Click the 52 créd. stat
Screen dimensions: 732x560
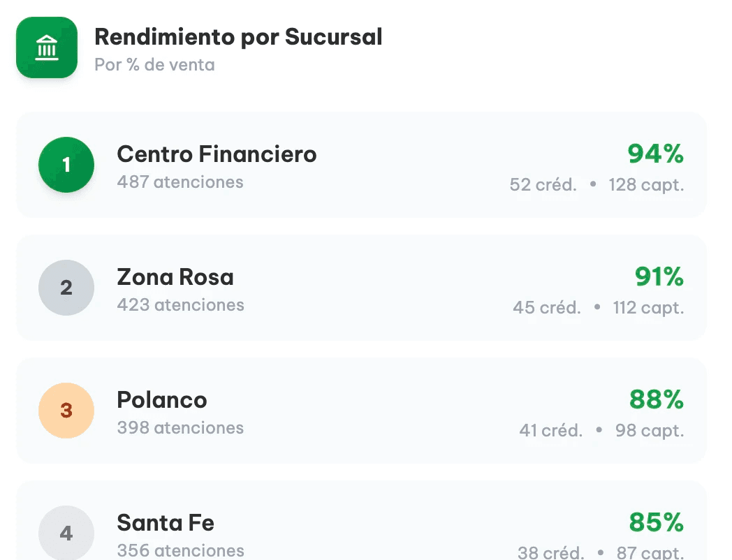(x=543, y=185)
